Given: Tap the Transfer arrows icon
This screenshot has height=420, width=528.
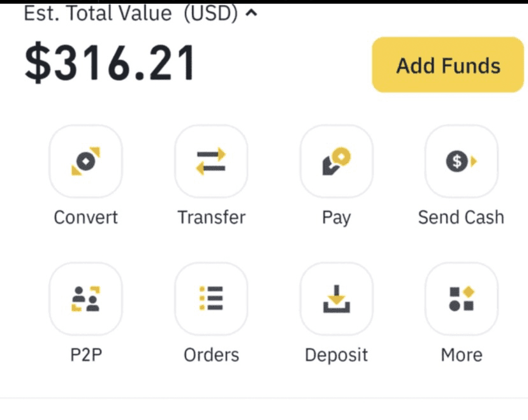Looking at the screenshot, I should (x=211, y=161).
